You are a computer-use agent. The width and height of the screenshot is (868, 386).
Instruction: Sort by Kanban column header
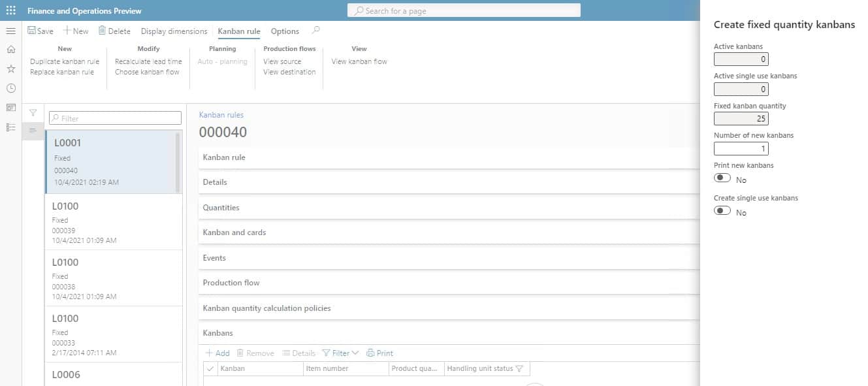click(261, 368)
